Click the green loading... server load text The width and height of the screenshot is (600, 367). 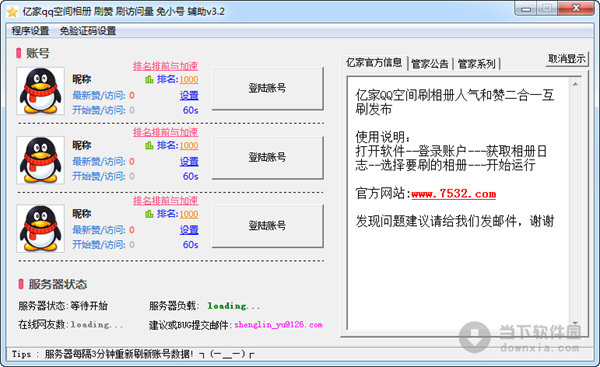[x=234, y=306]
